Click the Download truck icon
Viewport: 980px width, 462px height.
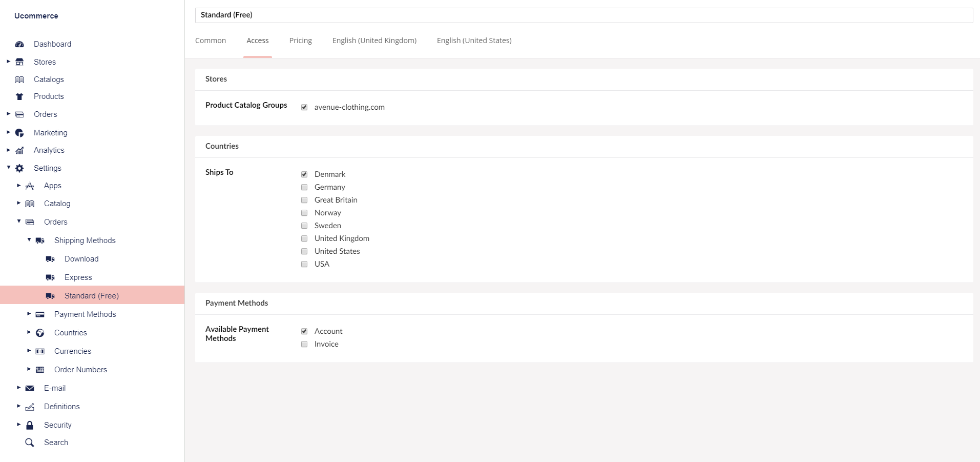pos(50,259)
